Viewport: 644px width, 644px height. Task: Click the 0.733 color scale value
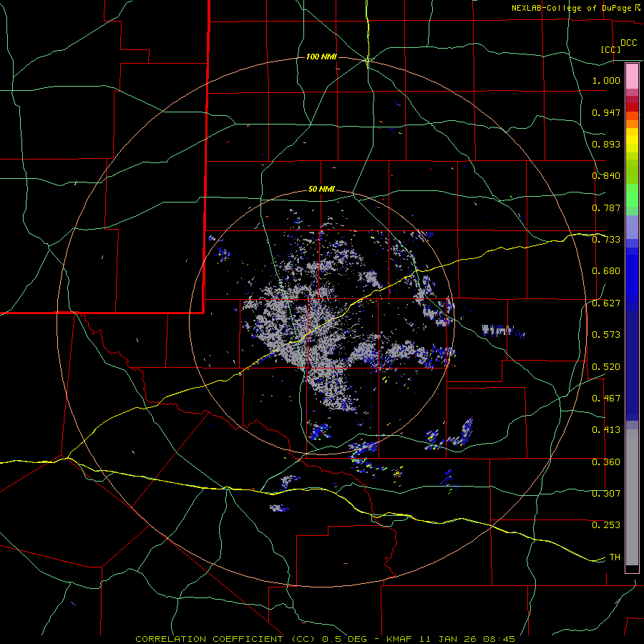[x=606, y=240]
